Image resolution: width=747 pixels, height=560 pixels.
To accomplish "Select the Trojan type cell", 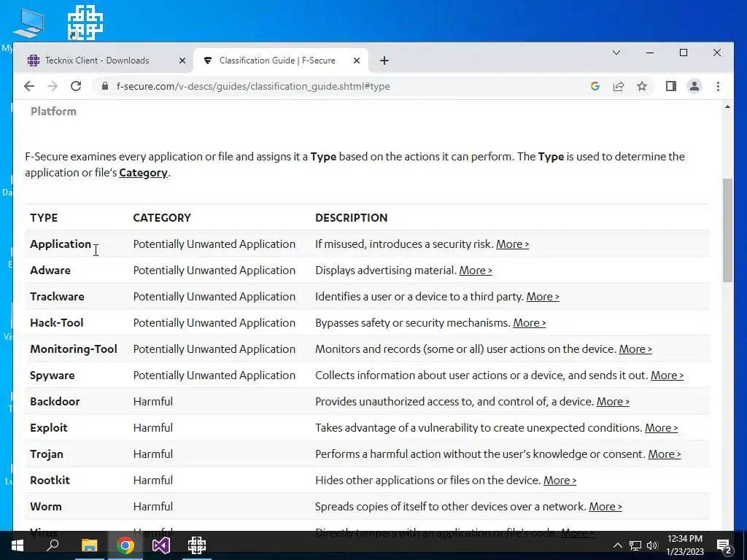I will [47, 454].
